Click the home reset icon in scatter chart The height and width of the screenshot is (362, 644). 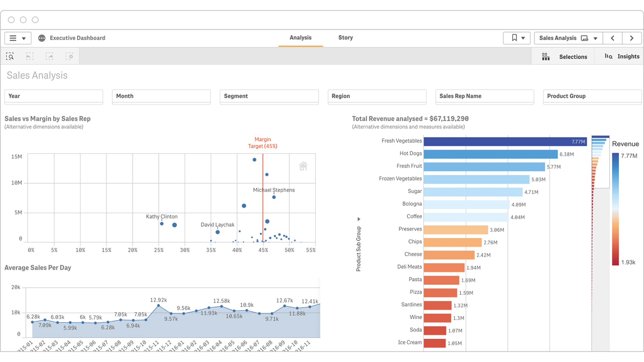[x=303, y=166]
